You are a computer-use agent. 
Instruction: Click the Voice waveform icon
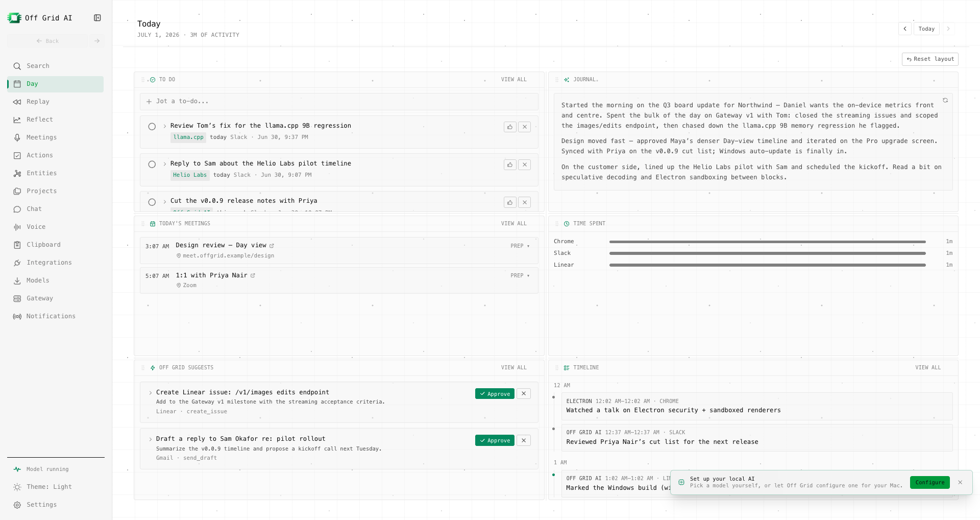click(17, 227)
